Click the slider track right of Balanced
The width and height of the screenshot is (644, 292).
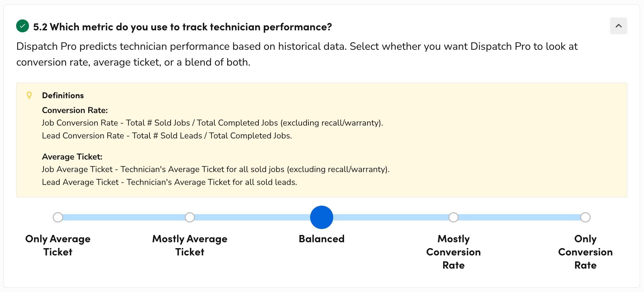click(389, 217)
